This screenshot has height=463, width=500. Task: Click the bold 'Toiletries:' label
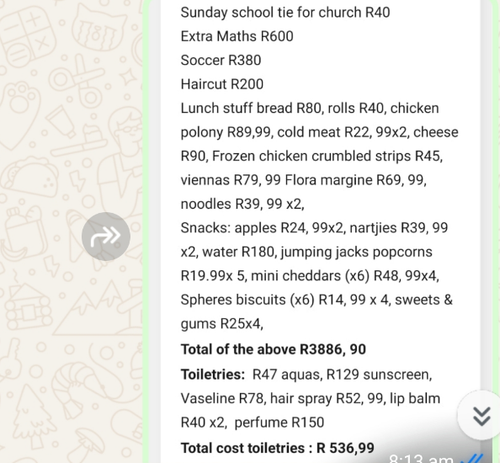pos(213,374)
